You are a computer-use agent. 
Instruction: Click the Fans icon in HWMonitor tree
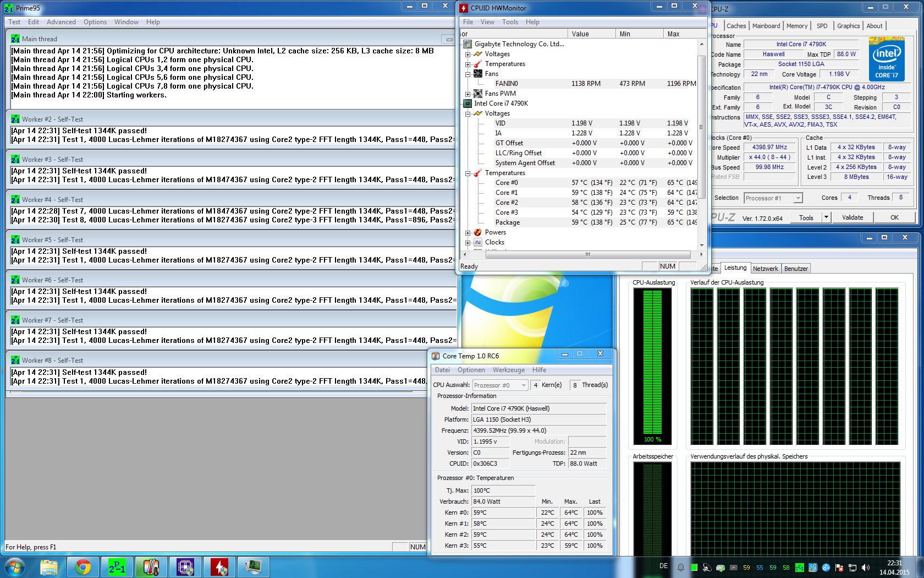tap(478, 74)
